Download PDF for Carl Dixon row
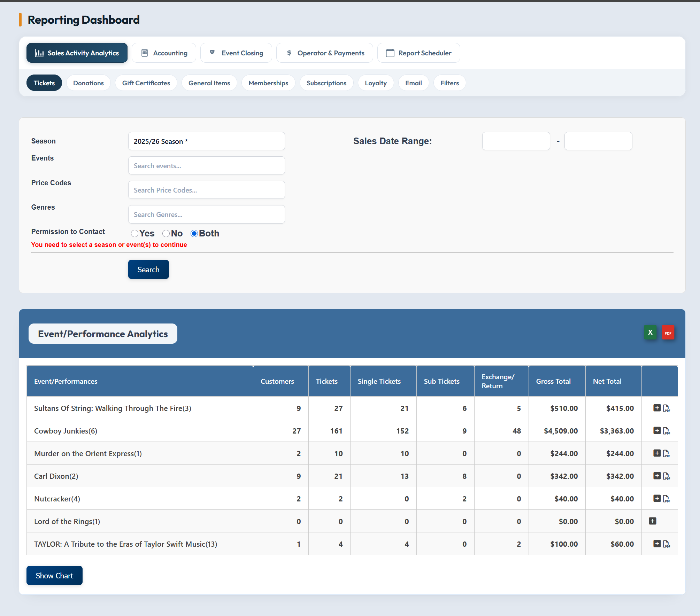This screenshot has width=700, height=616. pos(666,476)
